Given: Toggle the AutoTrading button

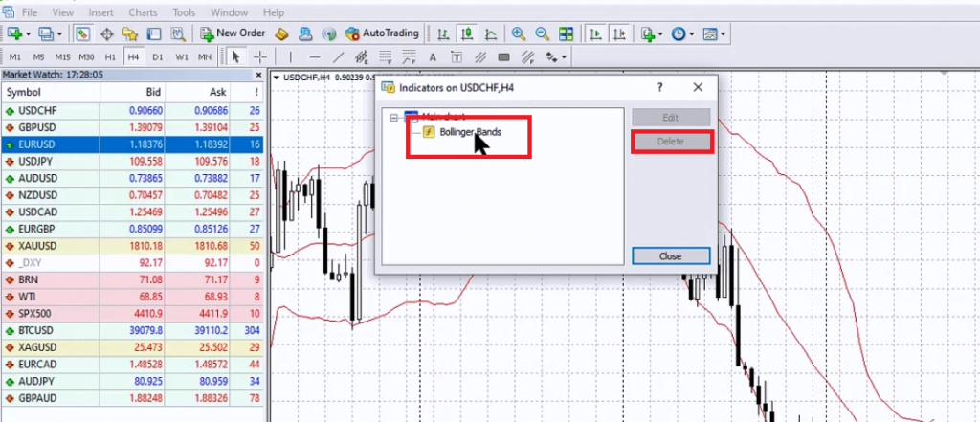Looking at the screenshot, I should 382,33.
